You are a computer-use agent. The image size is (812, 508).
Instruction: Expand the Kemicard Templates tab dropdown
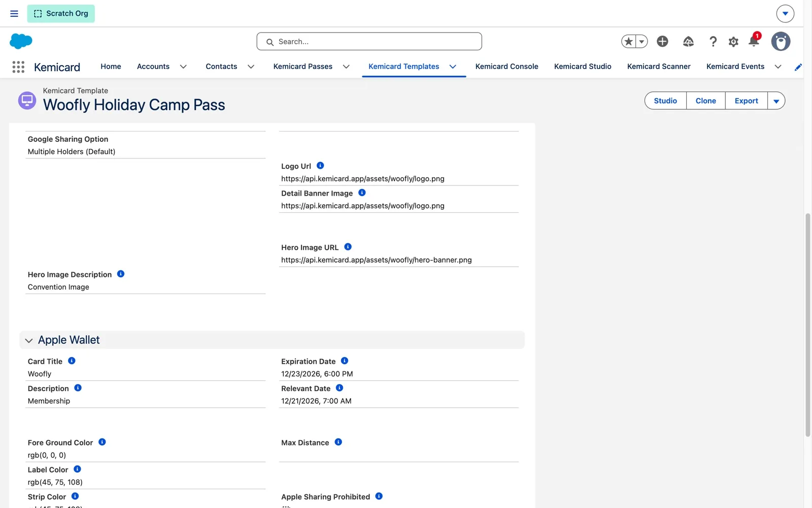tap(453, 67)
